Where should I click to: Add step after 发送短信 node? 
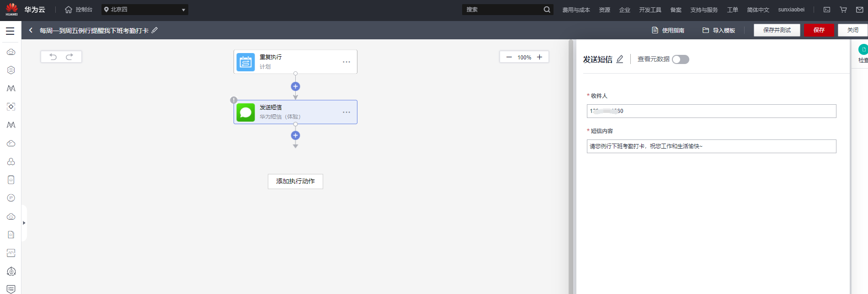tap(295, 135)
